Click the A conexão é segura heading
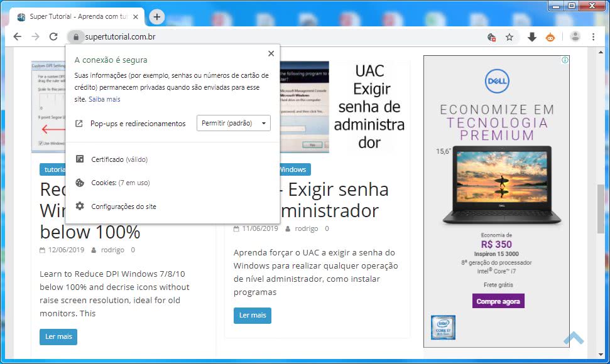 click(x=111, y=60)
